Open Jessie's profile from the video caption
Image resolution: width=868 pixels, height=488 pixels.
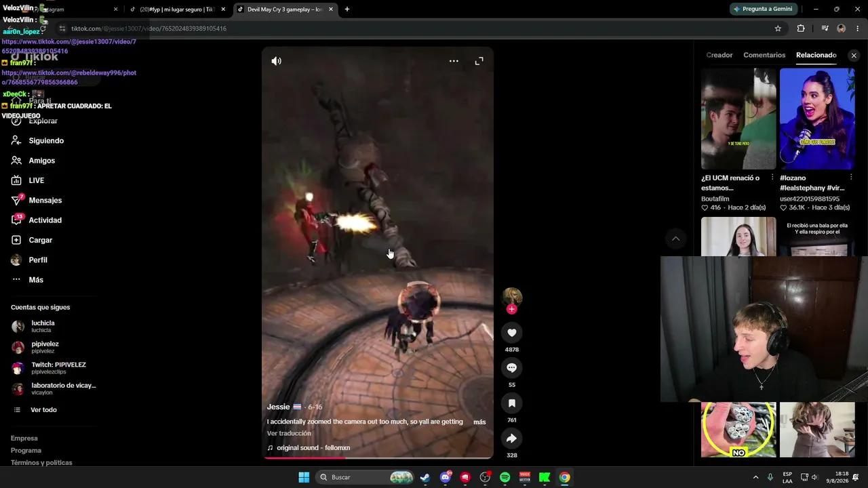[278, 407]
